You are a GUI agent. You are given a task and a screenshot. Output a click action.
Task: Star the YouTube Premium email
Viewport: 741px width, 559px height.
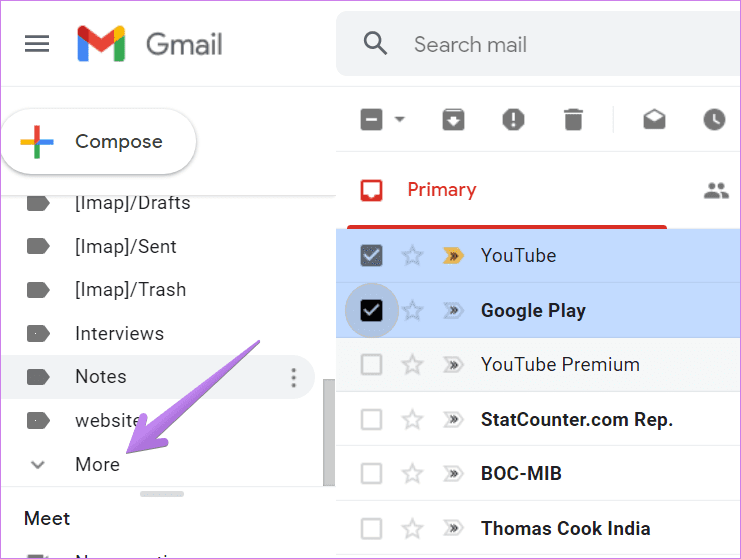412,365
